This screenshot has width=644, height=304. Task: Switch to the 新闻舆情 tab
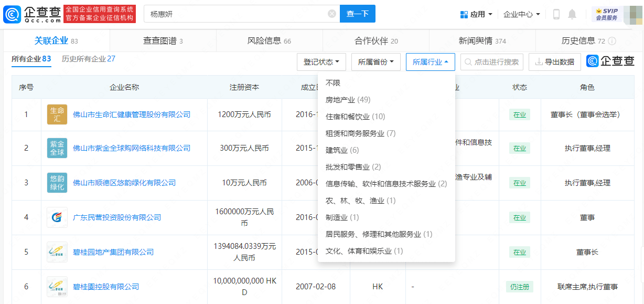[482, 41]
